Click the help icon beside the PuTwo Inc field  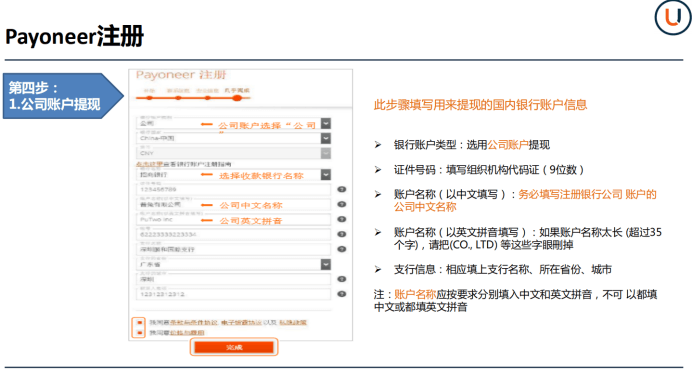(x=342, y=219)
